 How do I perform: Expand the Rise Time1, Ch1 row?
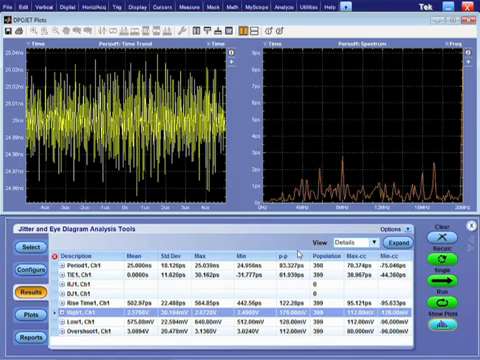(x=62, y=303)
